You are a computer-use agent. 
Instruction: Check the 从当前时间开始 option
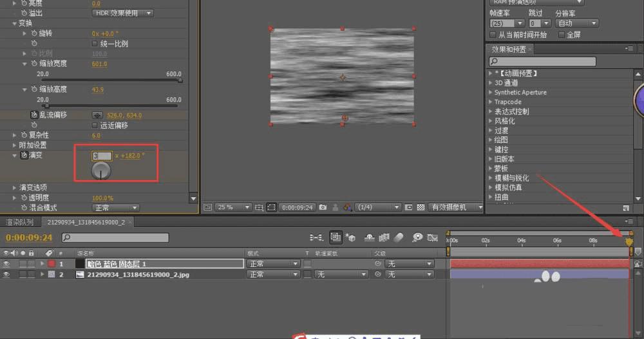click(x=493, y=35)
